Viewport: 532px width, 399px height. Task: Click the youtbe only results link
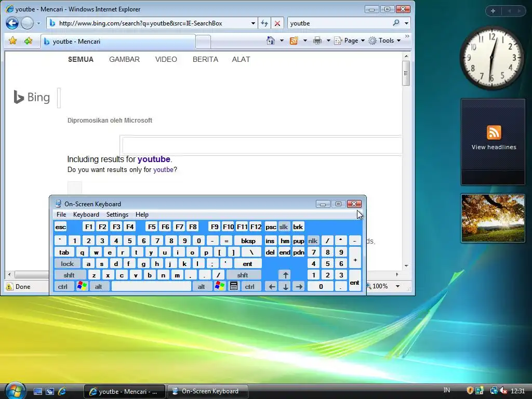(x=163, y=170)
